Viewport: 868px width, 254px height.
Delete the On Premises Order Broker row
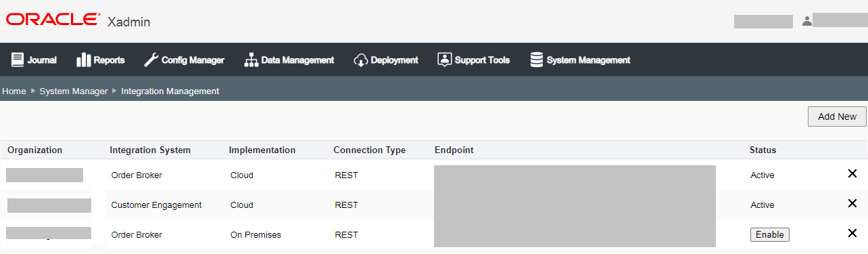pyautogui.click(x=852, y=234)
